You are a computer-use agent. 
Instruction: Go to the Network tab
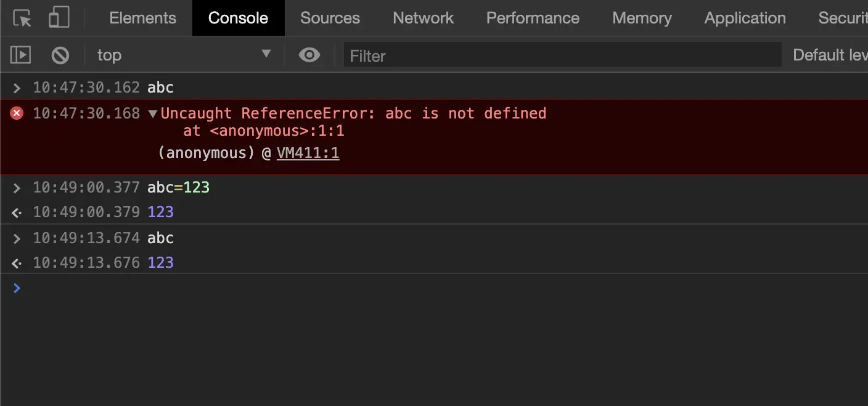coord(423,19)
